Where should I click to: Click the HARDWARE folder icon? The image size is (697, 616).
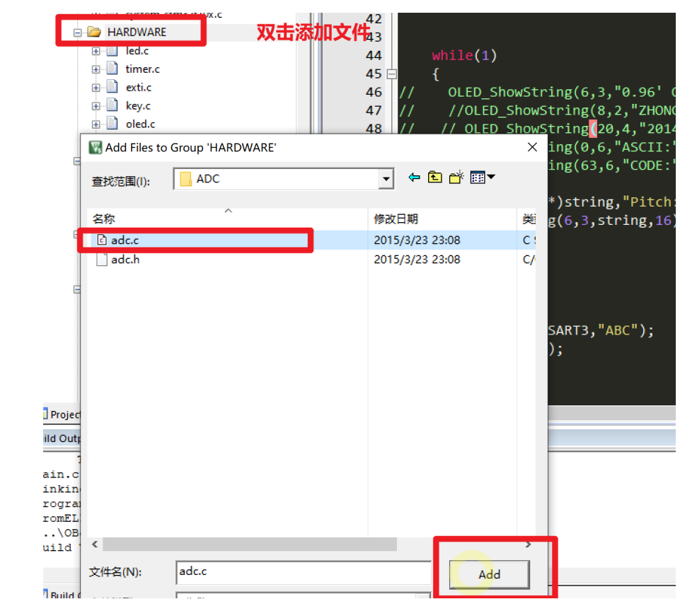[x=94, y=32]
